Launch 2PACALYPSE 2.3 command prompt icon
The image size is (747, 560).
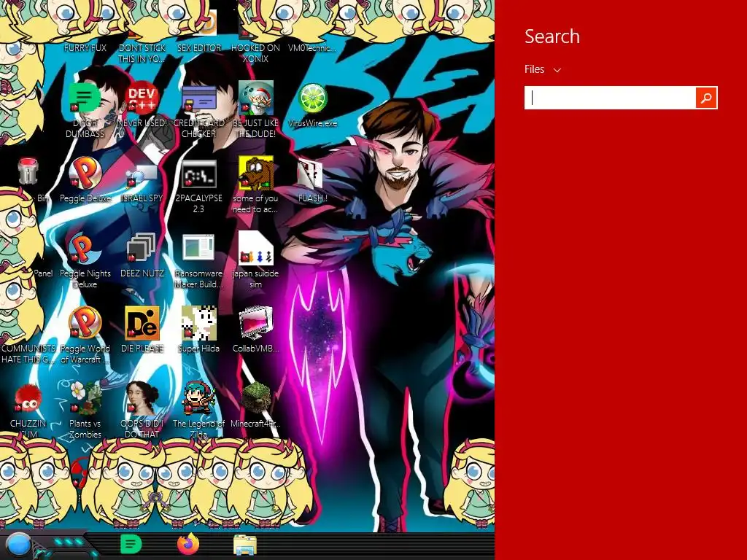[198, 174]
